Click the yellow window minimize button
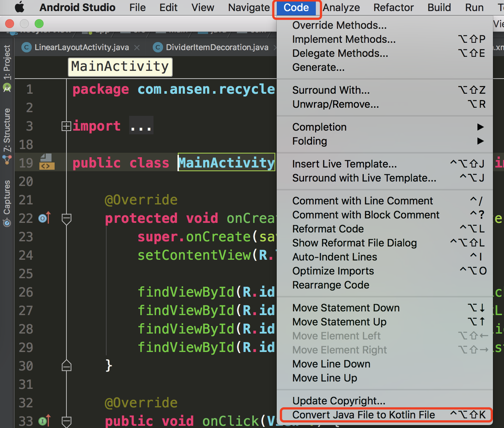Viewport: 504px width, 428px height. 24,24
